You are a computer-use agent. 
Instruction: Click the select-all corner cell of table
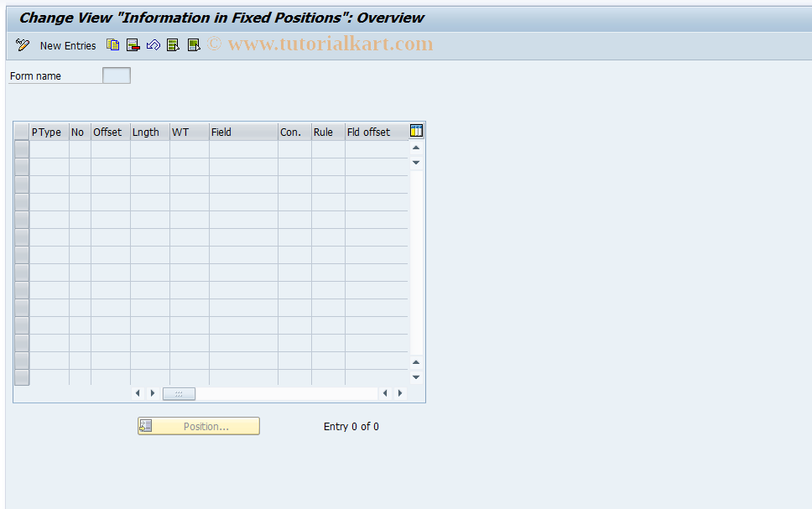22,132
